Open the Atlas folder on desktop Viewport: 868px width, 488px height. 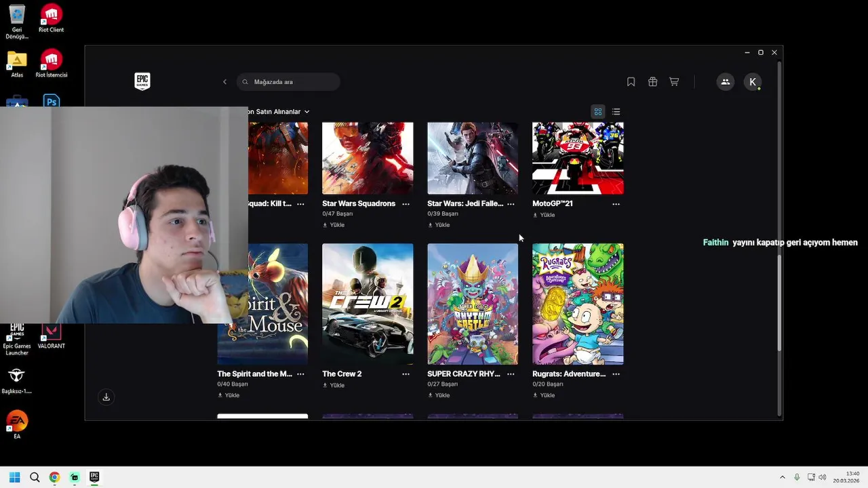point(17,64)
